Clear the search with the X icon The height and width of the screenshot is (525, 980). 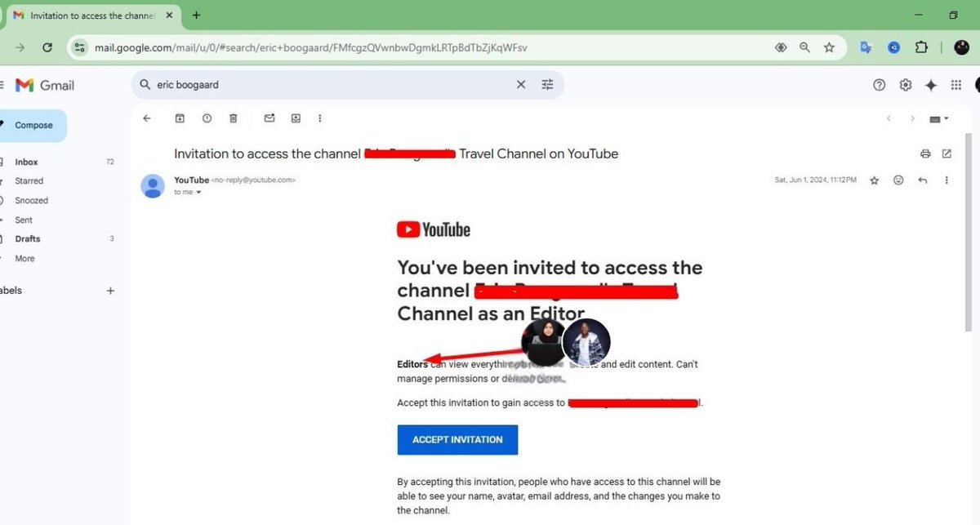(521, 84)
